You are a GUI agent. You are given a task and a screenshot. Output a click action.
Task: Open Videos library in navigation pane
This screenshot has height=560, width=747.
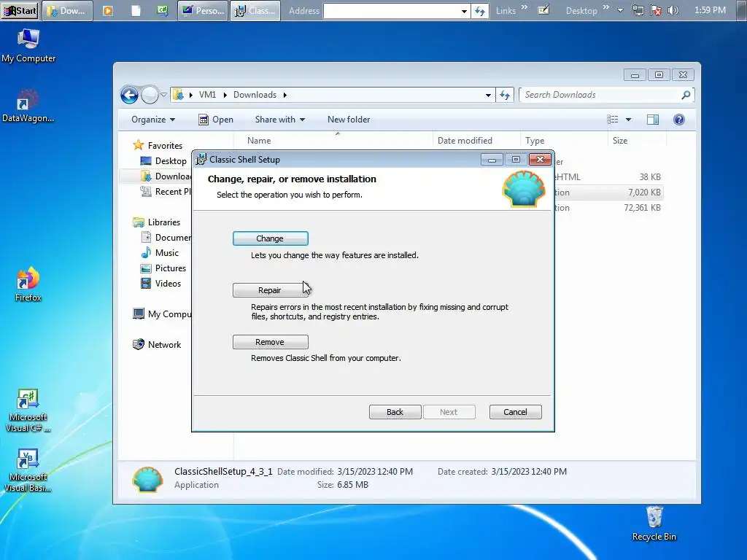(160, 284)
